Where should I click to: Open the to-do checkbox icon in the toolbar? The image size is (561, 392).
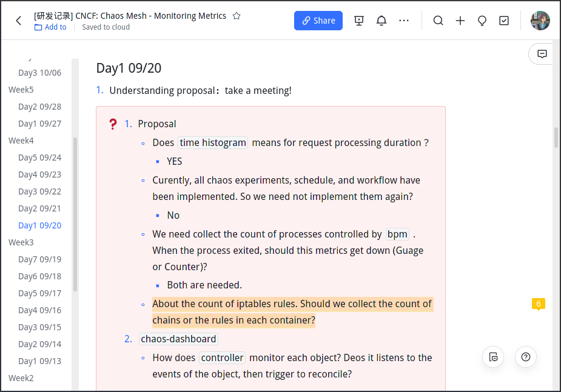(x=503, y=20)
